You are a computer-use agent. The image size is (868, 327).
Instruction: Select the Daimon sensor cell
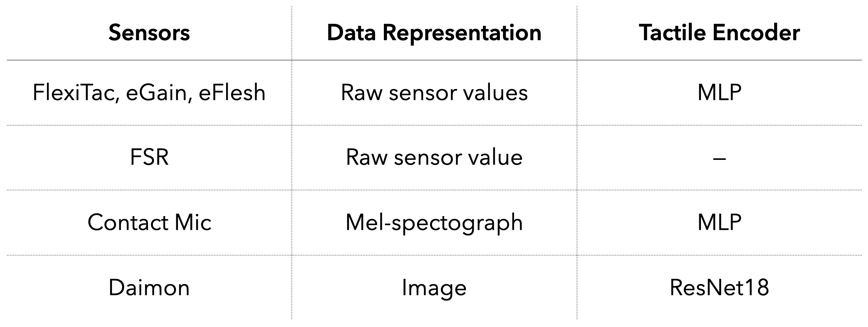149,288
